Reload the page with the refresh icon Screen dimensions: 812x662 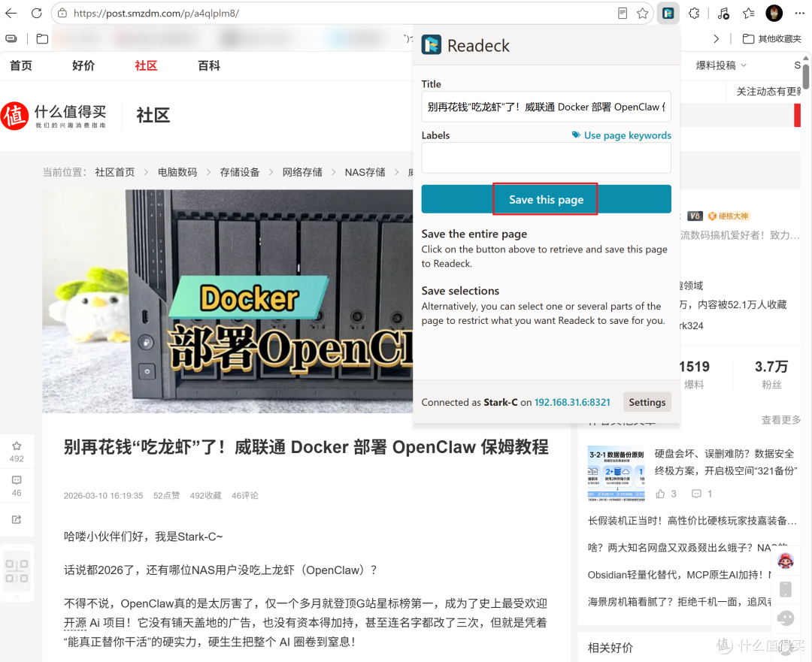[x=36, y=13]
